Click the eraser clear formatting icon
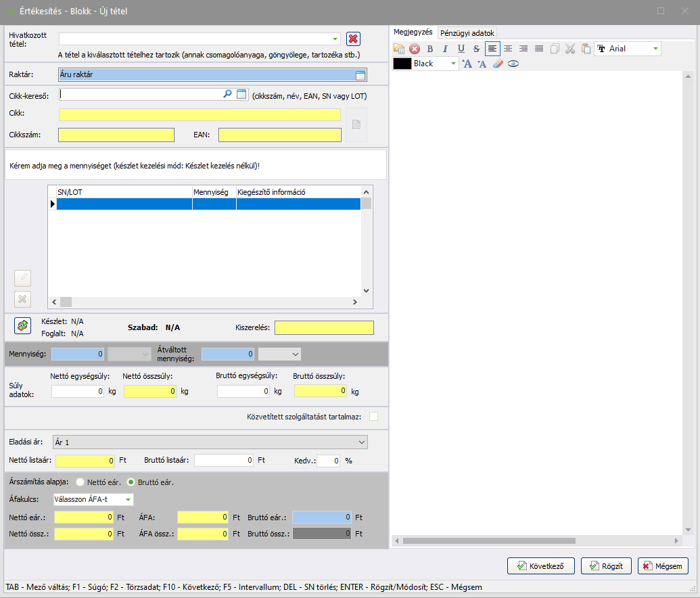Screen dimensions: 700x598 click(498, 64)
